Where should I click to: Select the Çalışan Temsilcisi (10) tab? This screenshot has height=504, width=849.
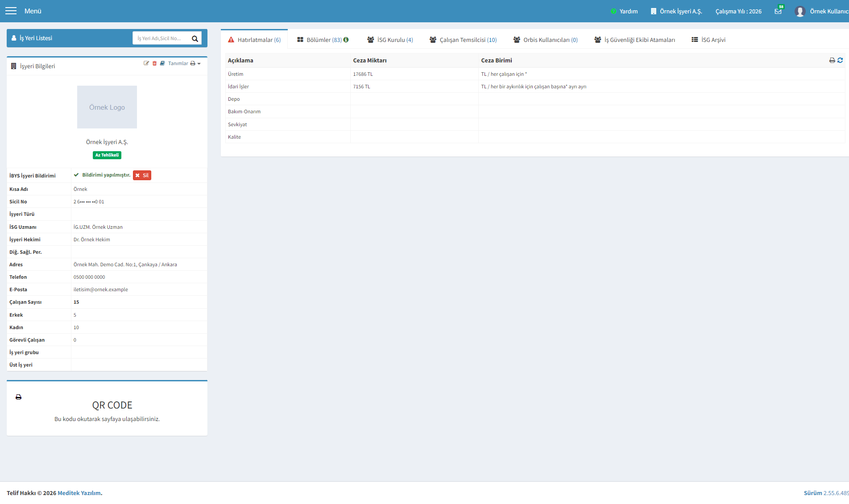(463, 40)
